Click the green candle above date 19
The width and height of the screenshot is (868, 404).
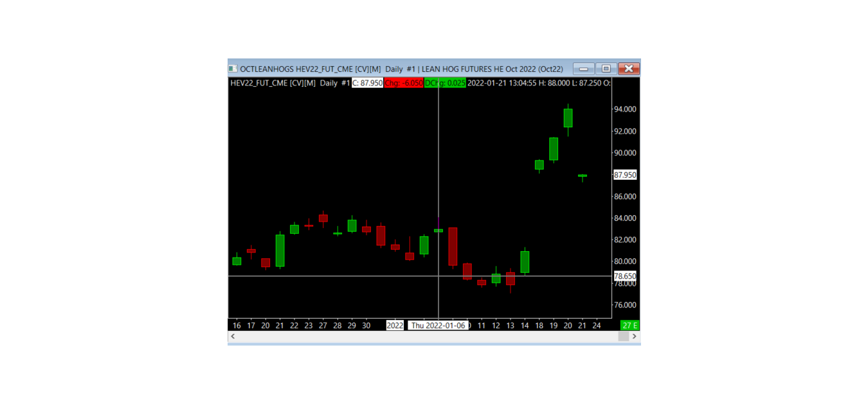[554, 148]
